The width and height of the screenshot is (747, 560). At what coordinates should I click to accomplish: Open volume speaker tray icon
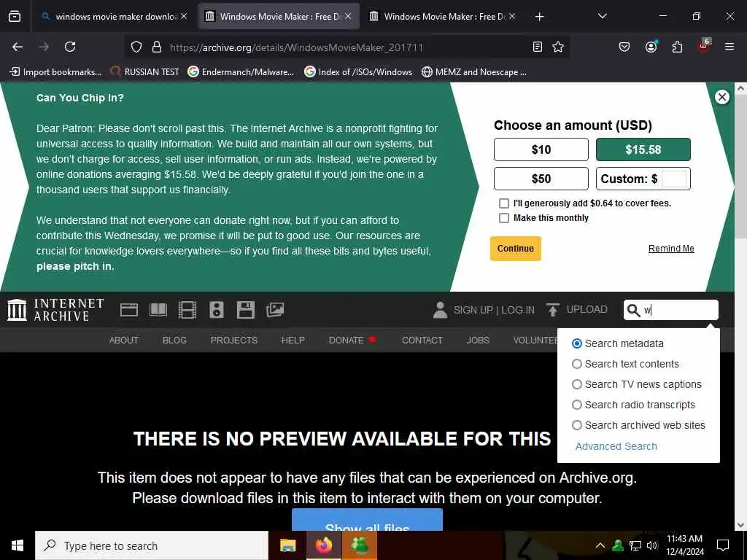[652, 545]
